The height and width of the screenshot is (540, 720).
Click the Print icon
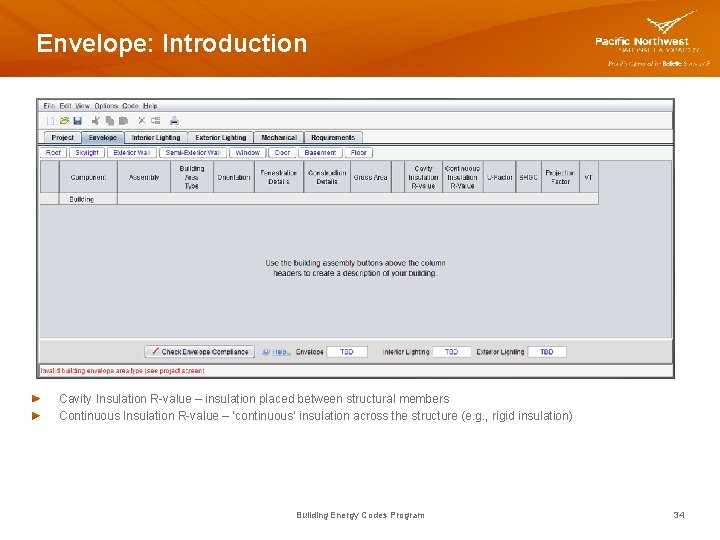174,121
